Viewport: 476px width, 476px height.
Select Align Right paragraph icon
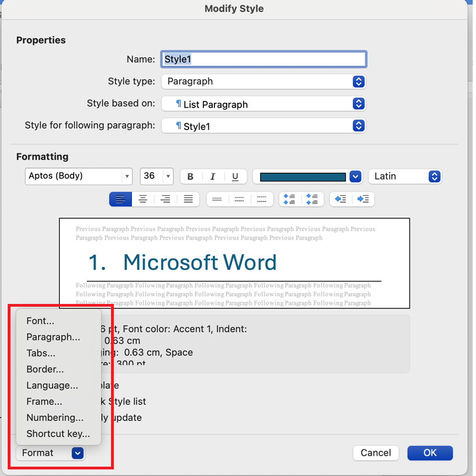tap(165, 199)
